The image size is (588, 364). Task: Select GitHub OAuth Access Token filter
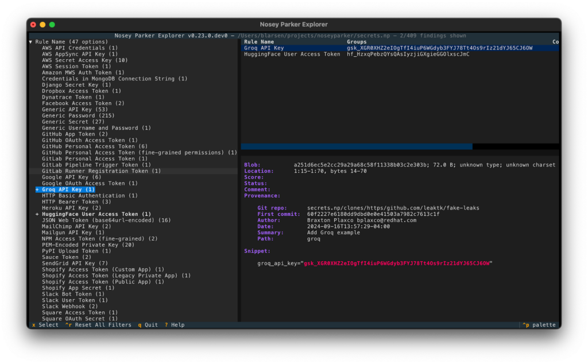90,140
